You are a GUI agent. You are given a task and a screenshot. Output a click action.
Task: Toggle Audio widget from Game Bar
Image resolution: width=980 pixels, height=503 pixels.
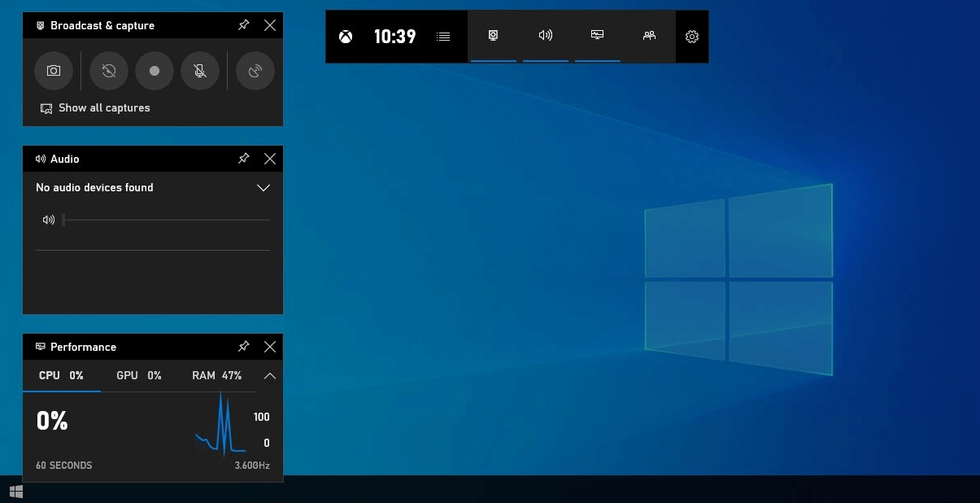point(545,36)
